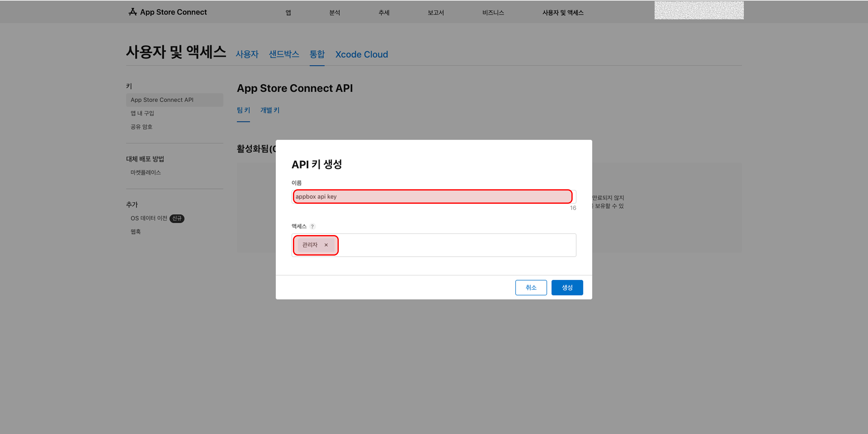Open the 보고서 menu in top navigation
Viewport: 868px width, 434px height.
[x=436, y=12]
